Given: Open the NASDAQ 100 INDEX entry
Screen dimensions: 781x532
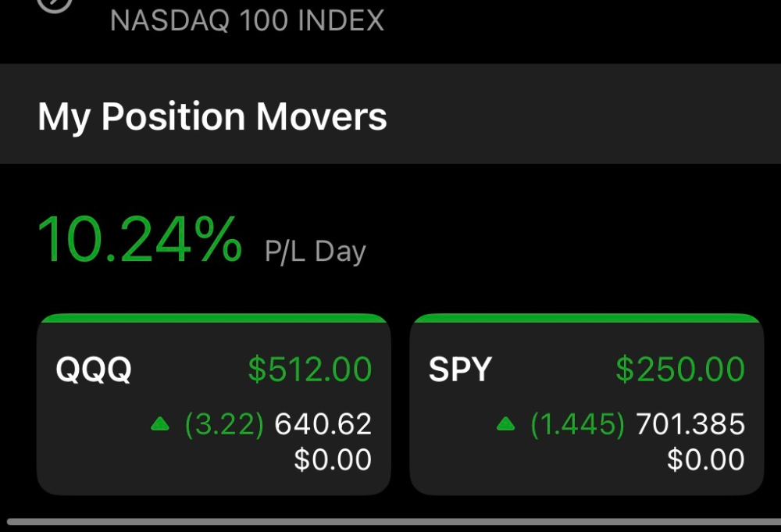Looking at the screenshot, I should 247,20.
